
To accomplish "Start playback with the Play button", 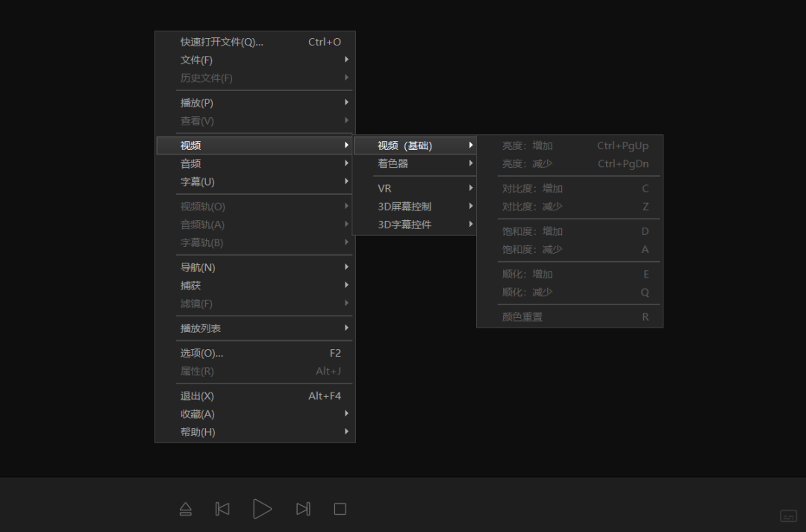I will [x=262, y=509].
